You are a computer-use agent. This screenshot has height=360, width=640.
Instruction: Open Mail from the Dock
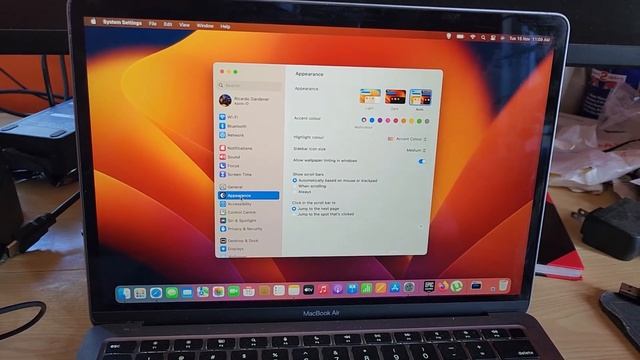click(x=187, y=292)
